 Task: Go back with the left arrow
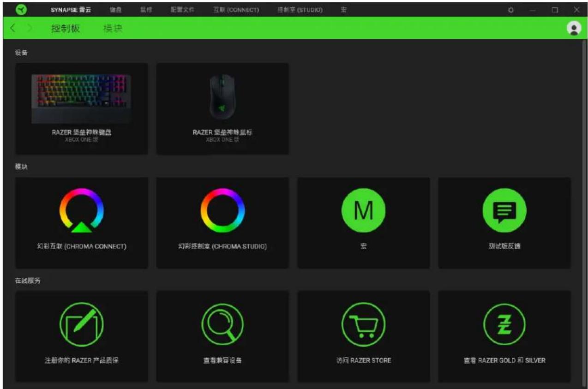point(12,29)
